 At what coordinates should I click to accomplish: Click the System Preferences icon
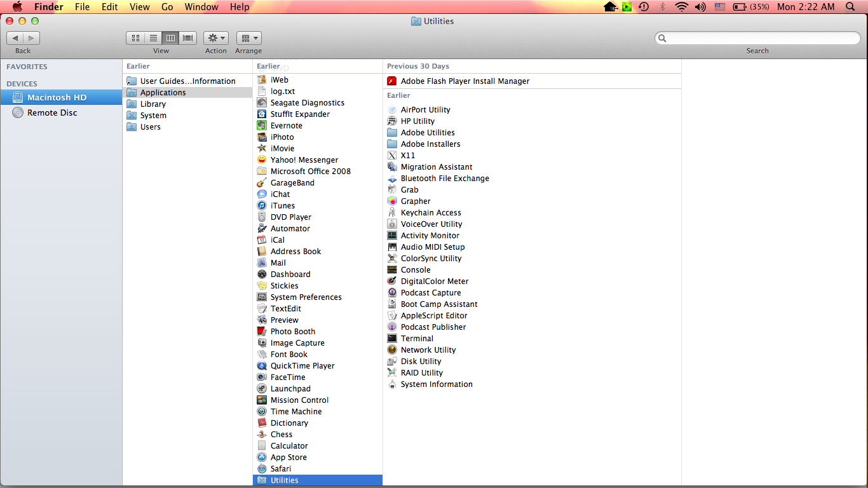[x=262, y=297]
